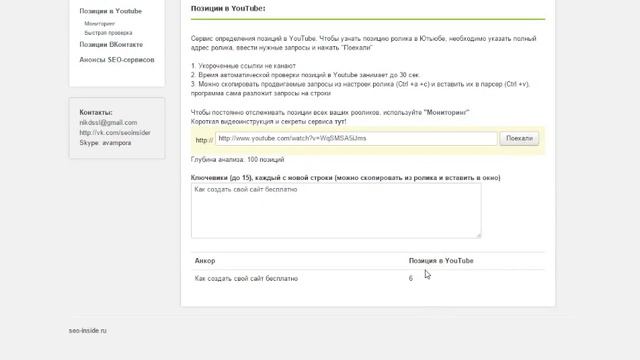Click the Skype avampora contact text
This screenshot has height=360, width=640.
(x=105, y=143)
